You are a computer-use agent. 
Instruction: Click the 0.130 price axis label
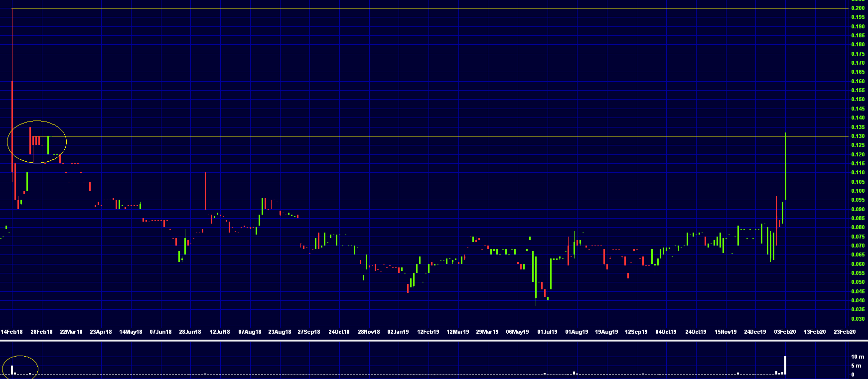coord(858,136)
